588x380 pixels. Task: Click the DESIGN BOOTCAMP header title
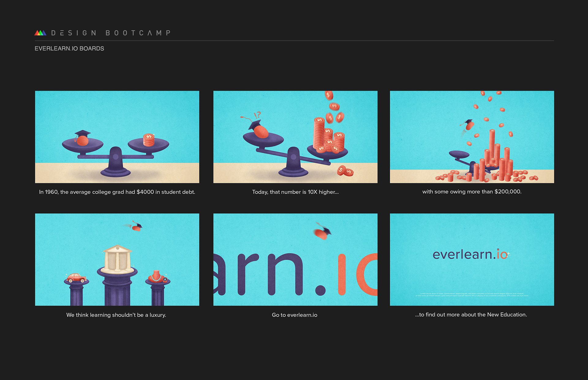[111, 33]
